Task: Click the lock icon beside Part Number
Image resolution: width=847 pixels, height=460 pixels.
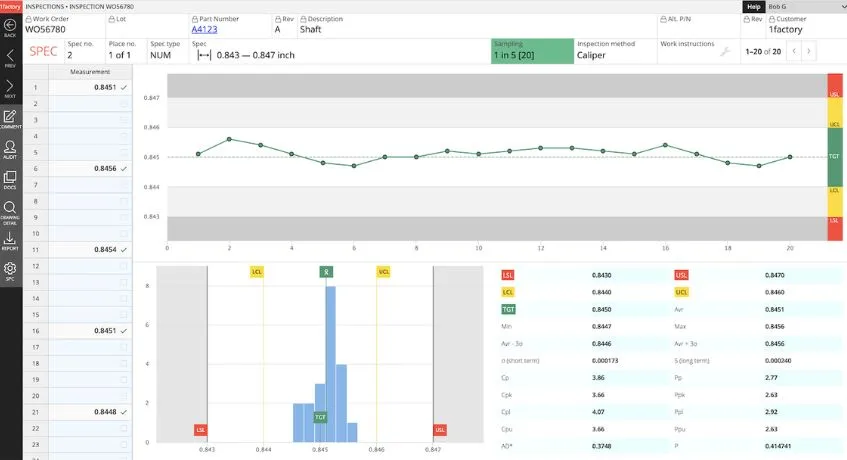Action: 195,19
